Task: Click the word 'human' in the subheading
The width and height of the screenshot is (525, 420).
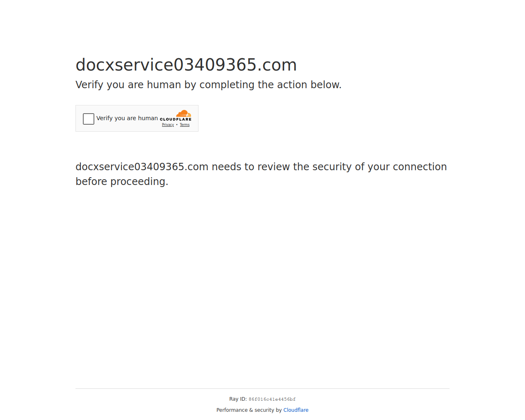Action: tap(164, 85)
